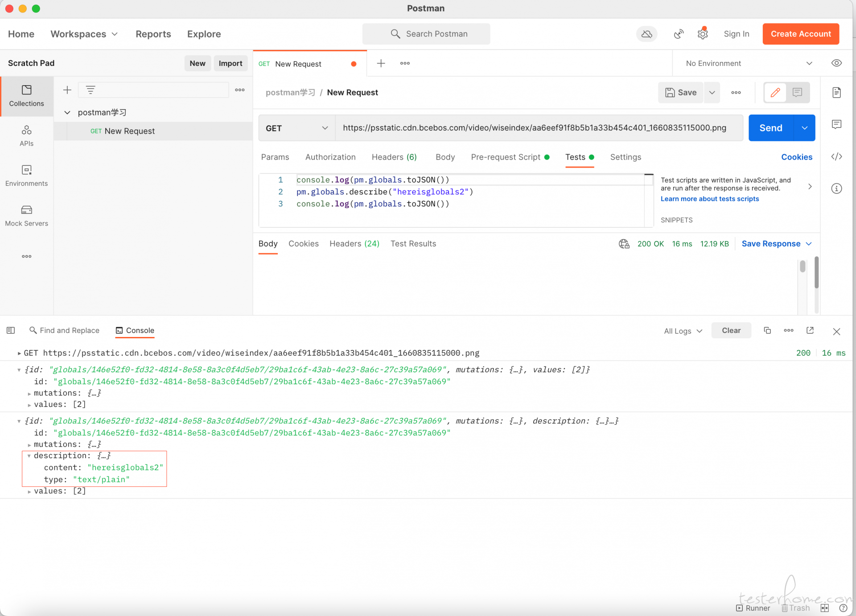Open two-pane view icon in status bar

pyautogui.click(x=824, y=608)
